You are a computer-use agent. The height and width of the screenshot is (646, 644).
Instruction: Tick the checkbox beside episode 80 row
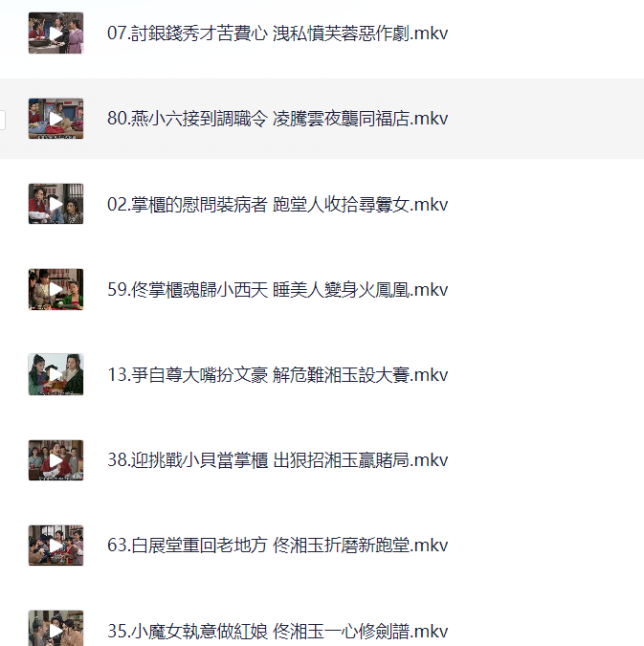click(2, 120)
